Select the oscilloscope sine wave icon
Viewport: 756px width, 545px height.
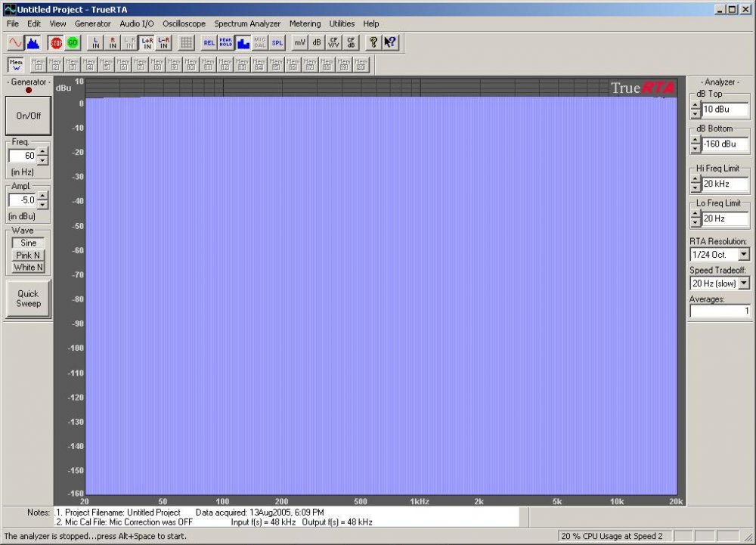pos(15,43)
